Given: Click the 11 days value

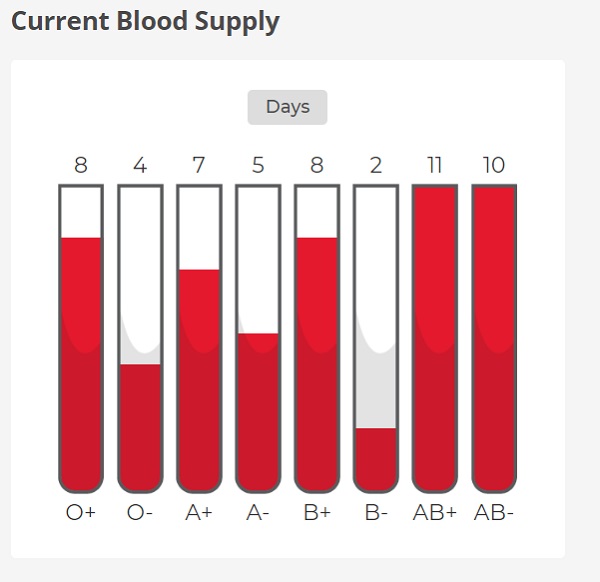Looking at the screenshot, I should click(x=435, y=165).
